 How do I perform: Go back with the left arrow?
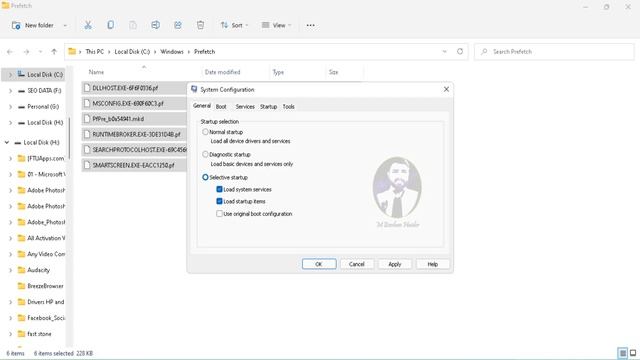tap(10, 52)
